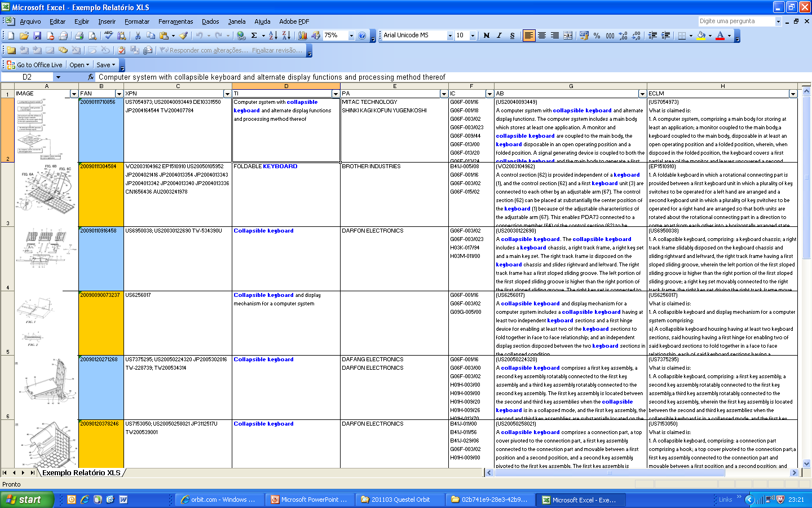Toggle bold formatting (N)
Screen dimensions: 812x508
coord(487,35)
